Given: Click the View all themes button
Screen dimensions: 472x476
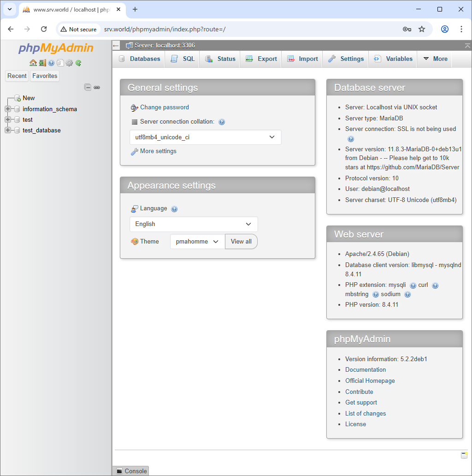Looking at the screenshot, I should 241,241.
